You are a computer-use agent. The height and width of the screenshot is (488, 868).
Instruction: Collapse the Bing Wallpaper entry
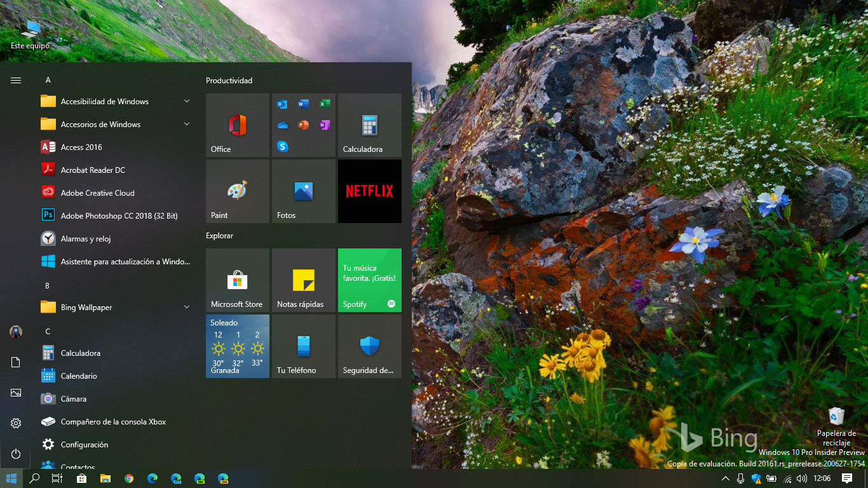tap(187, 307)
